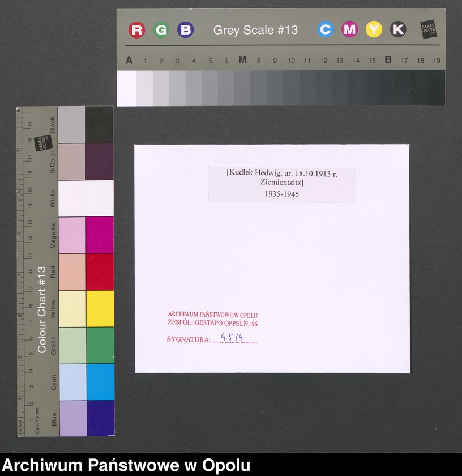
Task: Click the black K circle icon
Action: click(x=398, y=29)
